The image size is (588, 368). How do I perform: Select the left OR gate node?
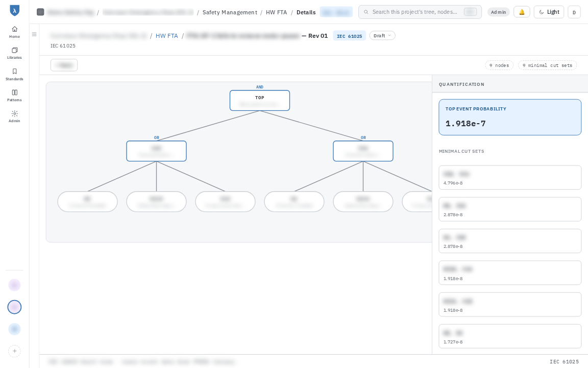(156, 151)
